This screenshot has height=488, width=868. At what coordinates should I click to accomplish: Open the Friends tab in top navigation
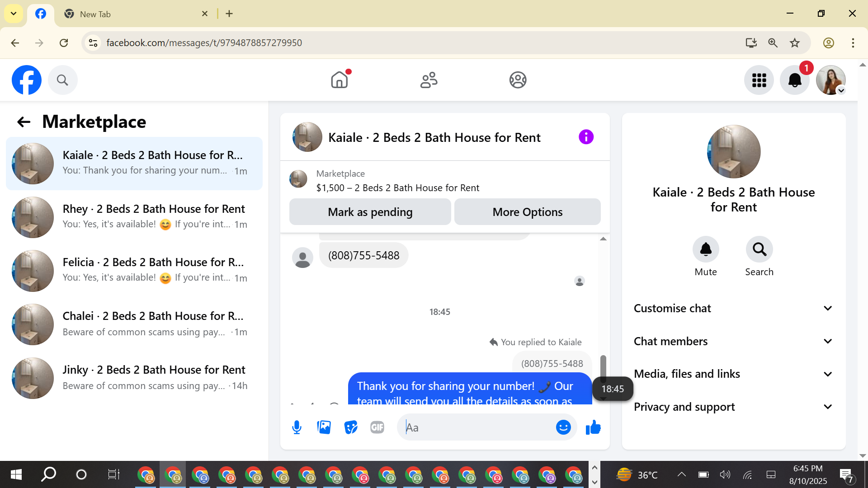(x=429, y=80)
